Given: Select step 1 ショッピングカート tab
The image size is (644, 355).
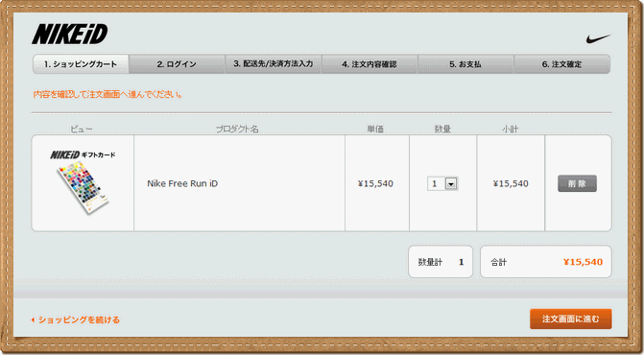Looking at the screenshot, I should pyautogui.click(x=81, y=64).
